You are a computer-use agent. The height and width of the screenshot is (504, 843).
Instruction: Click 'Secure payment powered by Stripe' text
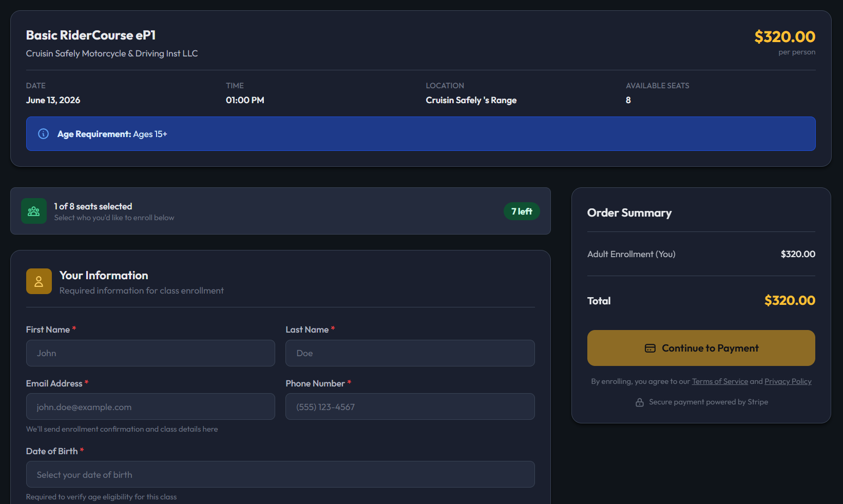[708, 402]
